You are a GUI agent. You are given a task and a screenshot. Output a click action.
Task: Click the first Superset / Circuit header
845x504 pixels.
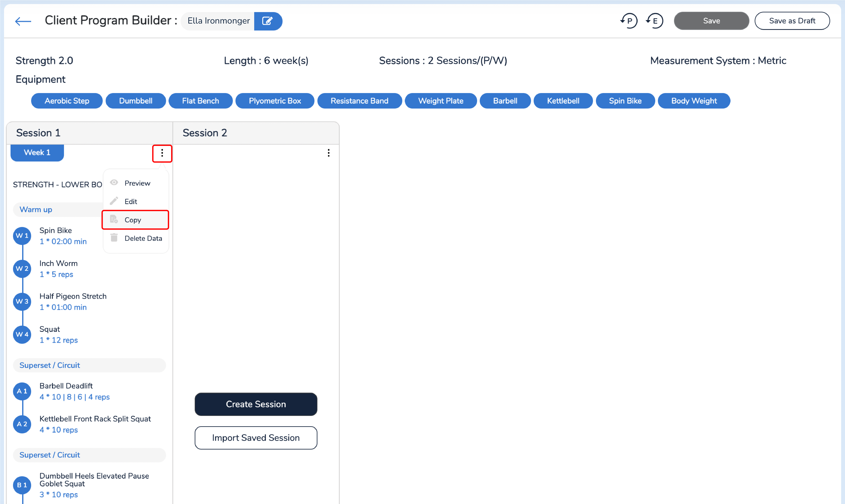[x=89, y=365]
